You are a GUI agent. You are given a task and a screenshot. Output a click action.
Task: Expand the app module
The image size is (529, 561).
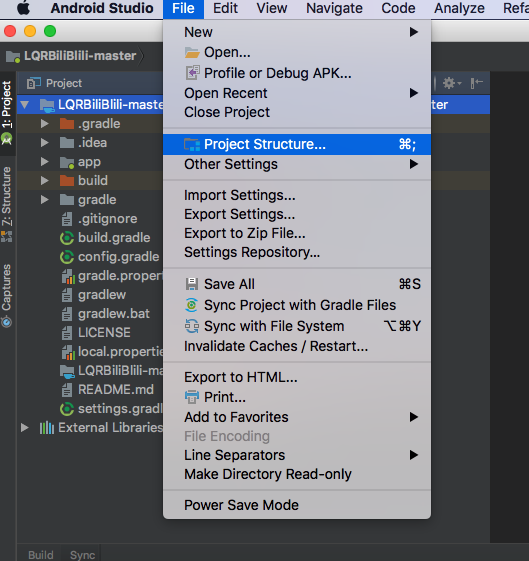coord(45,162)
